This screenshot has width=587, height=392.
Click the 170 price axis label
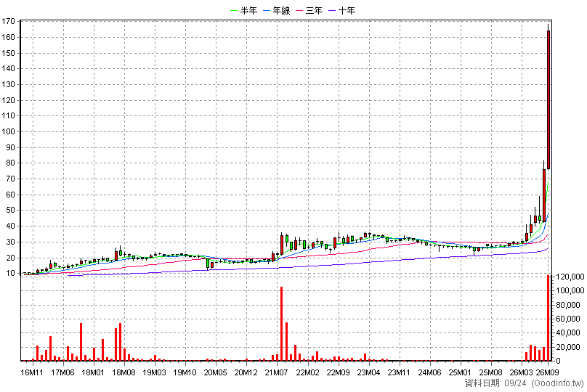8,22
